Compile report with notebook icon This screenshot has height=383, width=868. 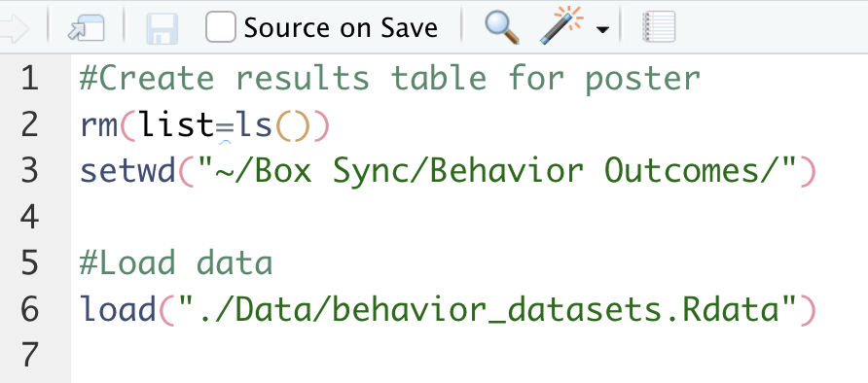point(659,26)
